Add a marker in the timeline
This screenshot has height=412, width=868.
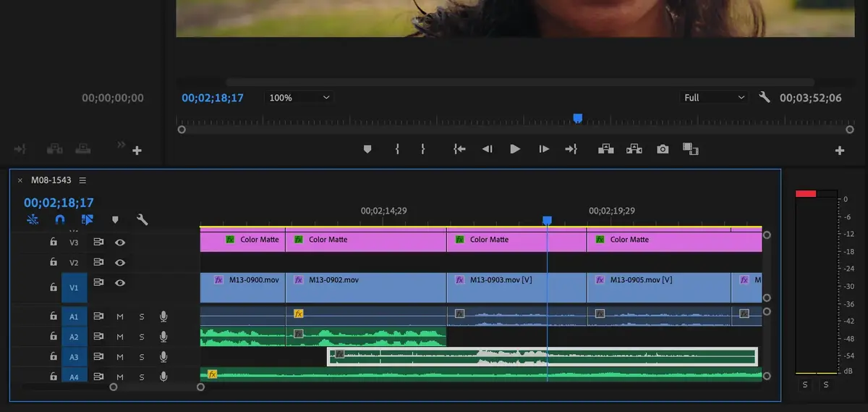(115, 219)
